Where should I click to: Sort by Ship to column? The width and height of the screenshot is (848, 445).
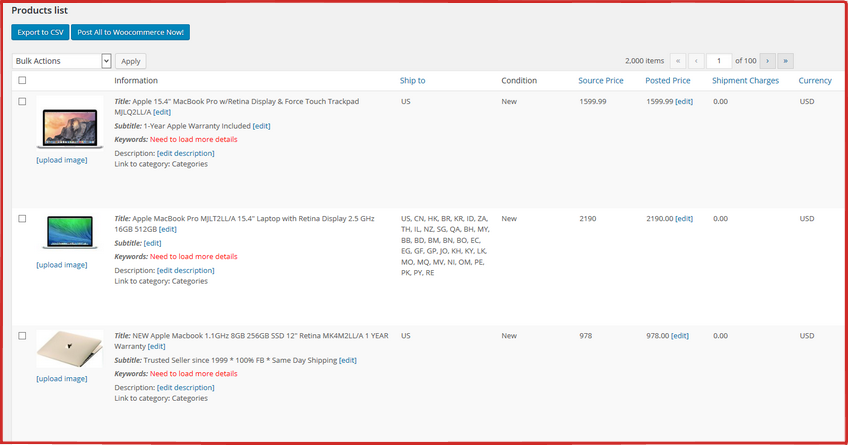pyautogui.click(x=412, y=81)
